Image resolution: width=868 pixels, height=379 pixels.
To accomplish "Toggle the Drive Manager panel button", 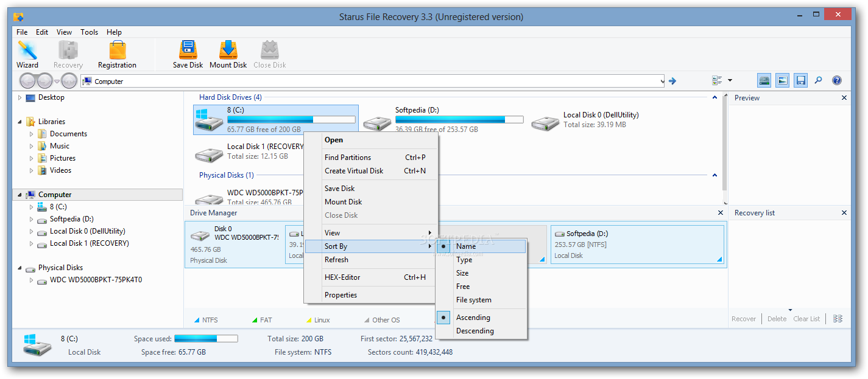I will coord(764,80).
